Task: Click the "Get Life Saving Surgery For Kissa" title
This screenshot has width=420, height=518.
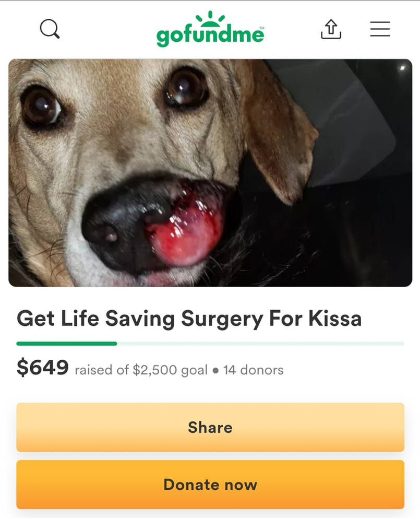Action: pyautogui.click(x=189, y=318)
